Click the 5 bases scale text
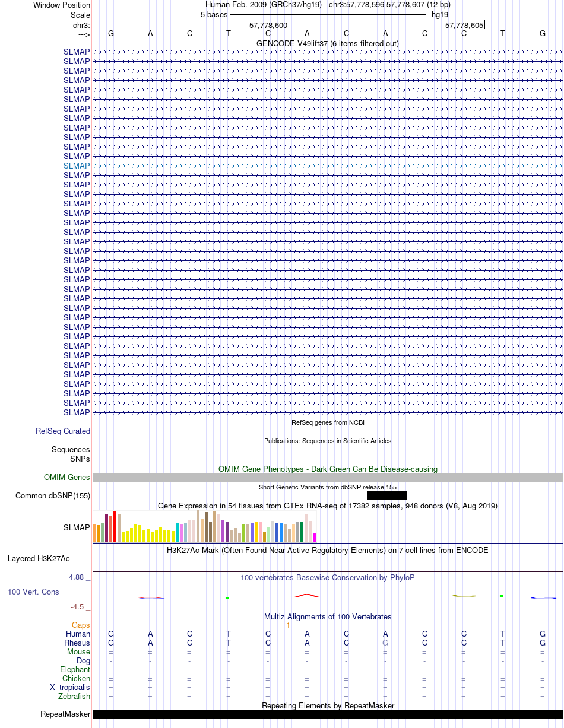Viewport: 564px width, 728px height. (x=214, y=14)
